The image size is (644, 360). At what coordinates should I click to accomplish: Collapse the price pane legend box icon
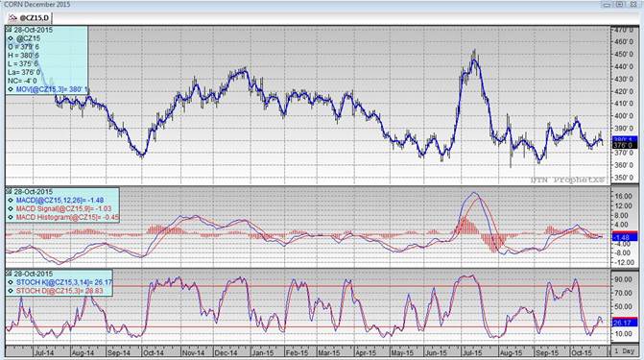click(x=9, y=30)
